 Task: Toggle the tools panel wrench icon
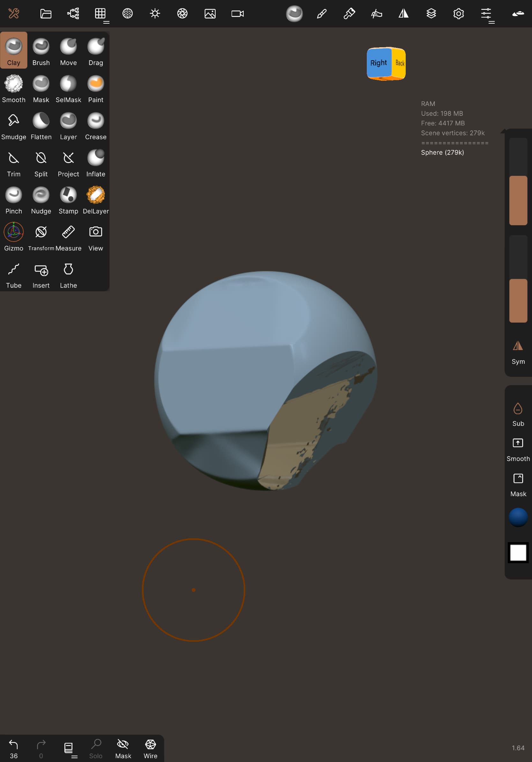click(x=14, y=14)
